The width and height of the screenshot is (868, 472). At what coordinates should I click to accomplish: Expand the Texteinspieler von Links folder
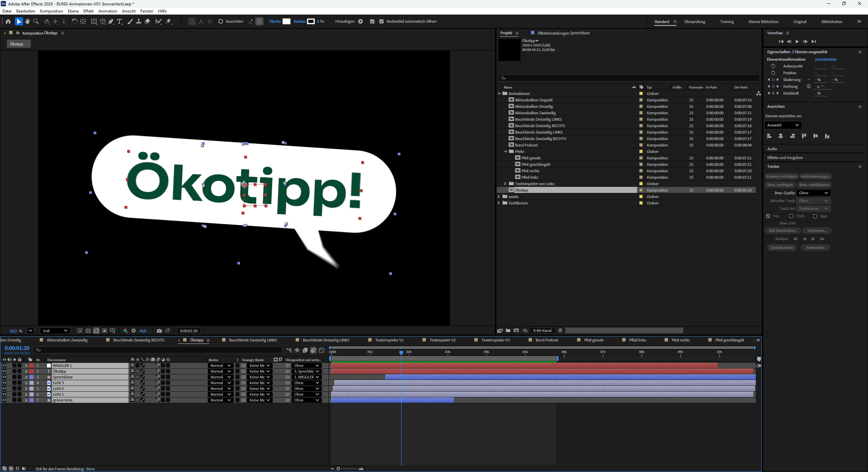pos(505,184)
